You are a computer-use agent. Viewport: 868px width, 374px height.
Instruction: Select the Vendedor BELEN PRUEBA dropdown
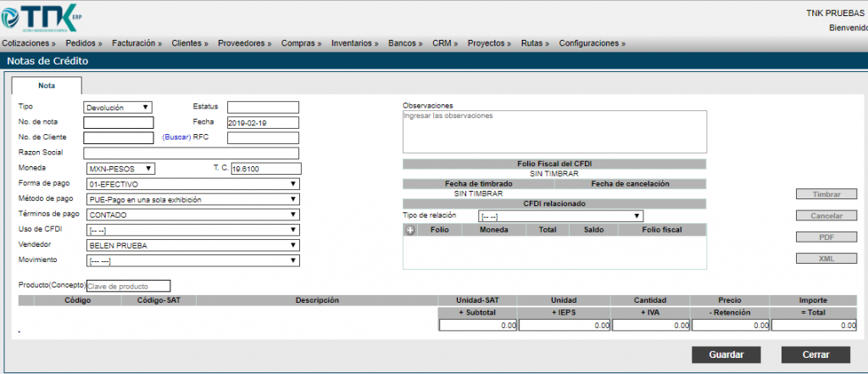192,245
